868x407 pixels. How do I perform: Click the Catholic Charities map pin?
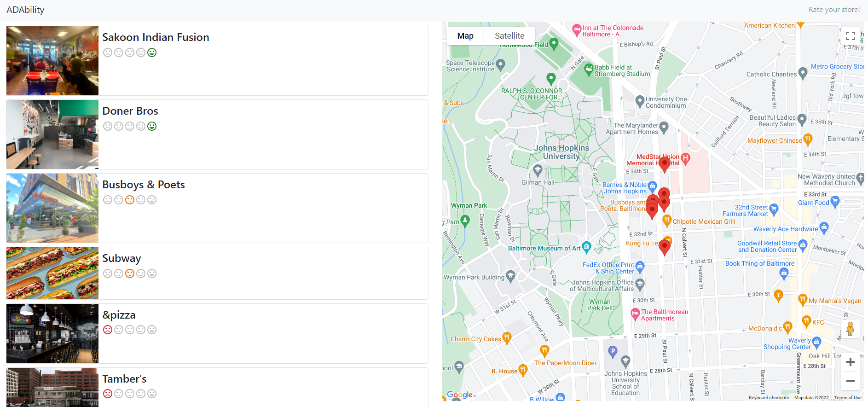tap(803, 73)
